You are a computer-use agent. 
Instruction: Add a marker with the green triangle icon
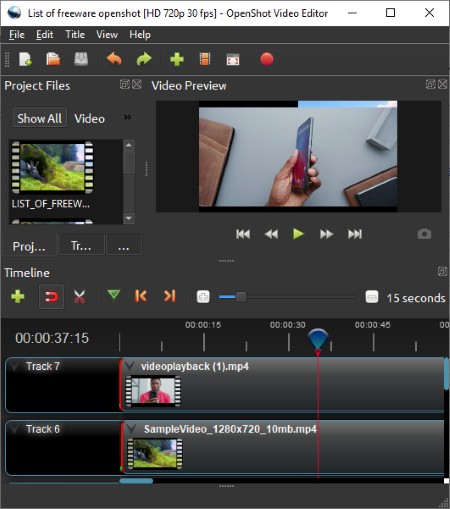pos(114,295)
